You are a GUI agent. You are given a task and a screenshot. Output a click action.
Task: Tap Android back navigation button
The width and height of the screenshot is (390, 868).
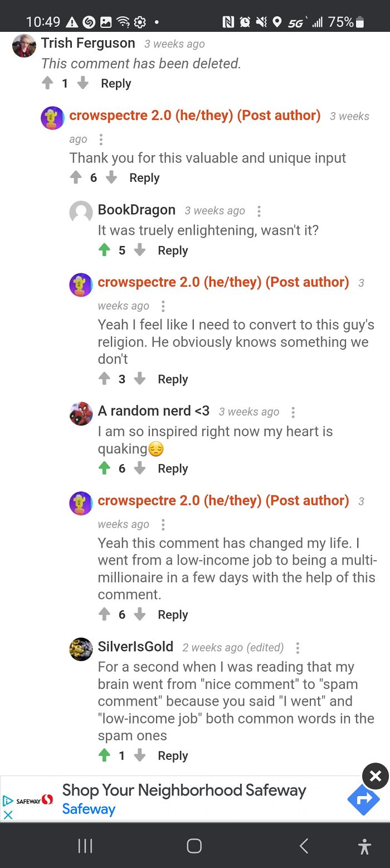click(x=304, y=846)
